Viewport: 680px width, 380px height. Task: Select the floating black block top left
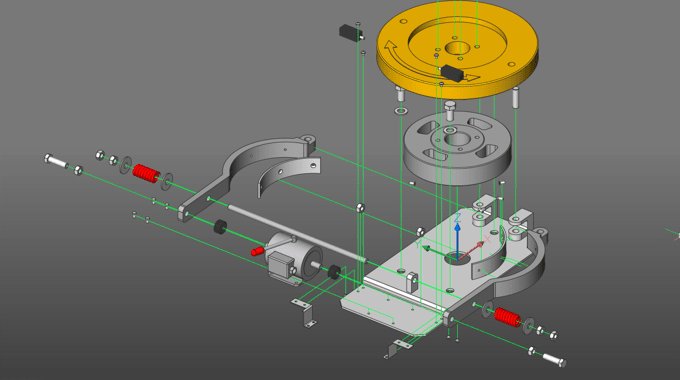click(x=350, y=33)
